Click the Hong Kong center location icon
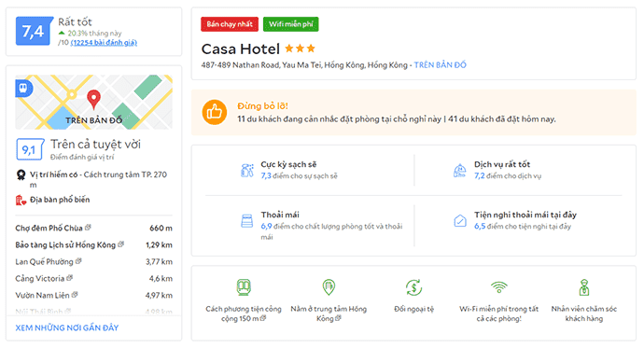644x348 pixels. pos(329,287)
